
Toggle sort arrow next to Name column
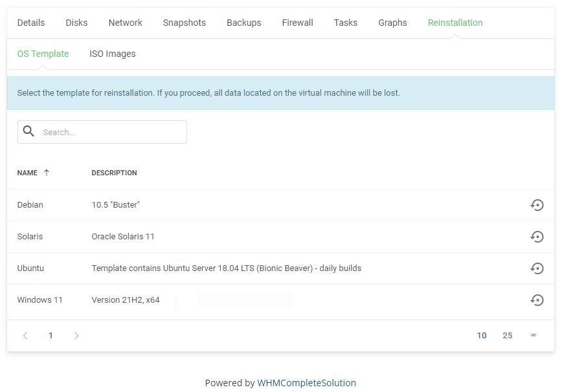point(47,173)
